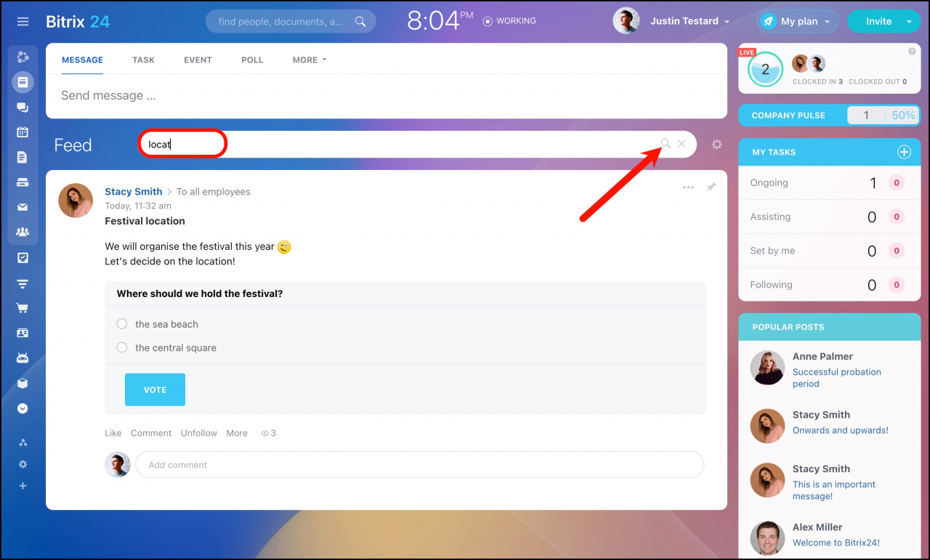Open the feed icon in left sidebar
This screenshot has height=560, width=930.
pyautogui.click(x=23, y=82)
